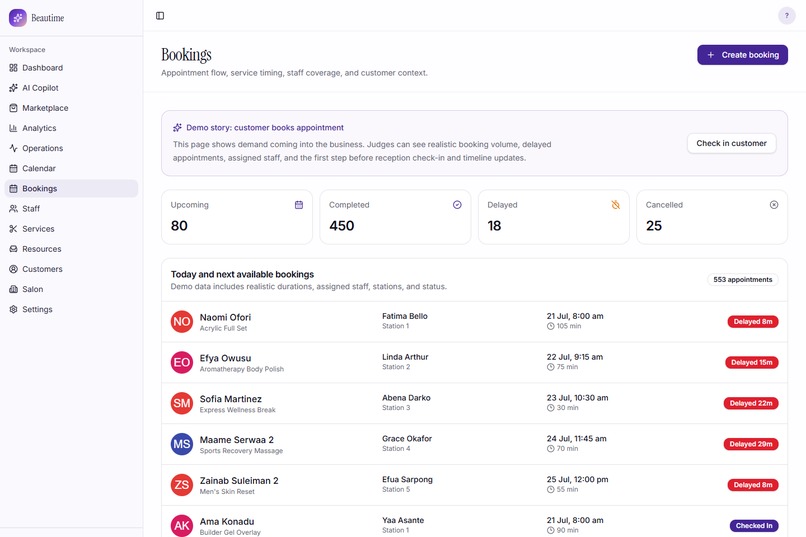Click the Resources sidebar icon
Viewport: 806px width, 537px height.
coord(13,249)
